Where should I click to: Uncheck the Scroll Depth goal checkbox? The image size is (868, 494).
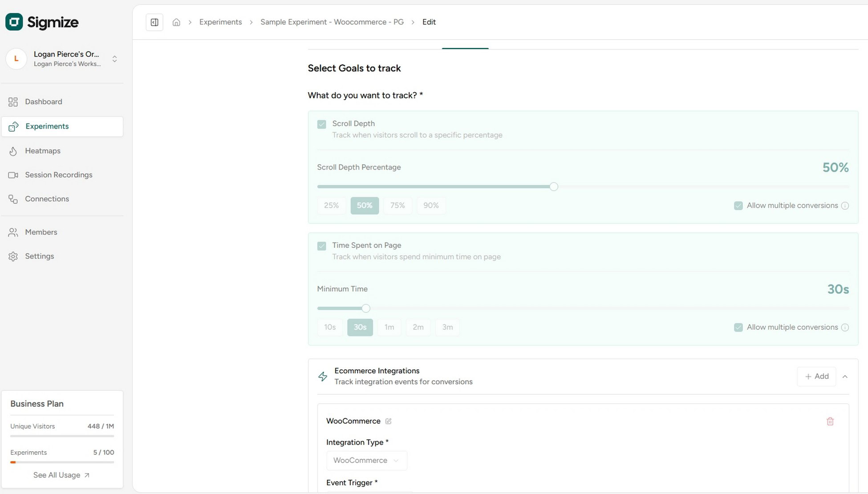321,124
